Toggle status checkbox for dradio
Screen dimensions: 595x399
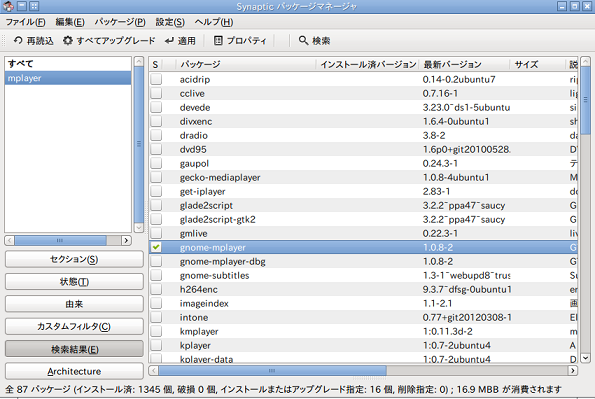(156, 135)
